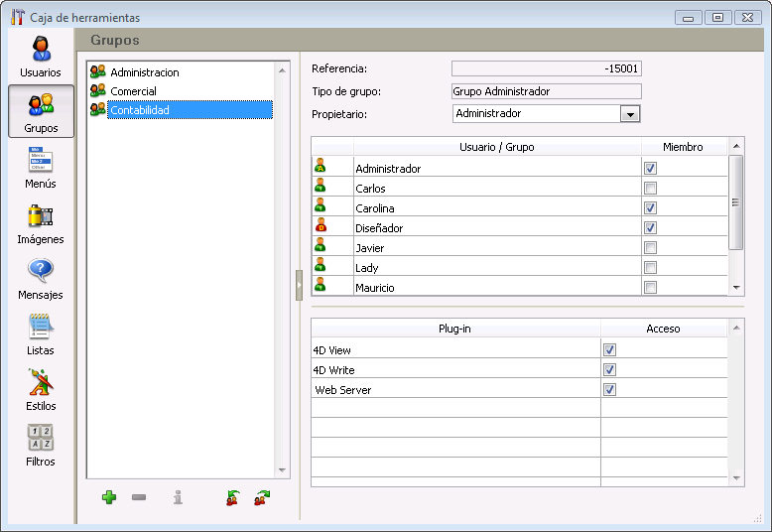Open the Menús editor icon
Image resolution: width=772 pixels, height=532 pixels.
coord(41,167)
